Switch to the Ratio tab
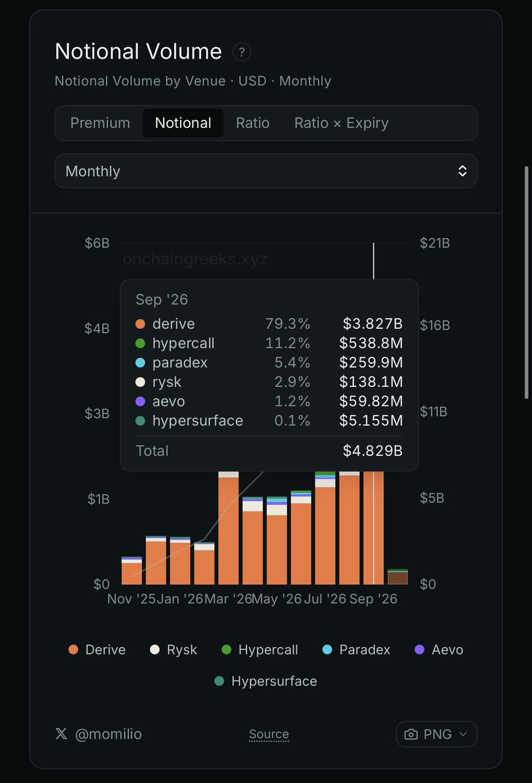The image size is (532, 783). click(x=253, y=123)
